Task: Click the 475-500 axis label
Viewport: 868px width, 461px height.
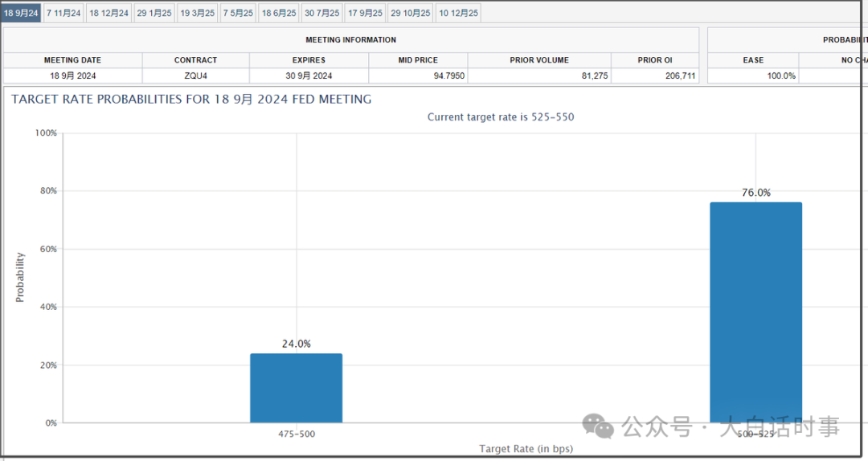Action: [x=296, y=434]
